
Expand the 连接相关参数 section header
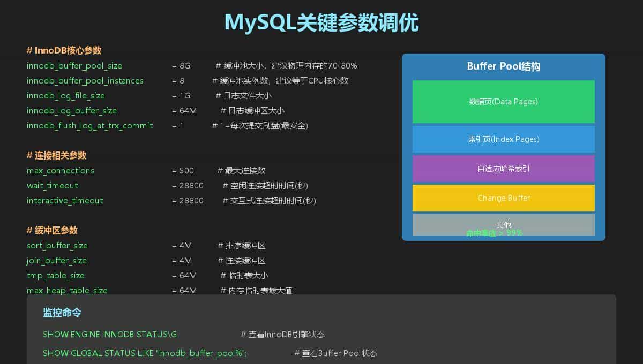point(53,156)
